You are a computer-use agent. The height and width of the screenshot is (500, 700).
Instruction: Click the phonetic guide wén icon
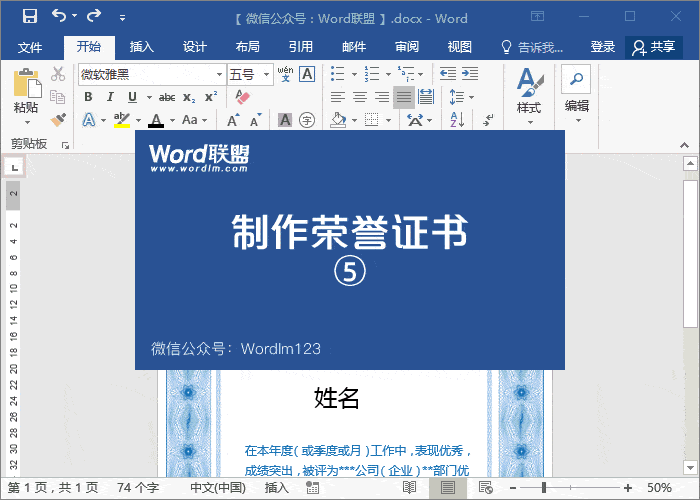pos(285,74)
